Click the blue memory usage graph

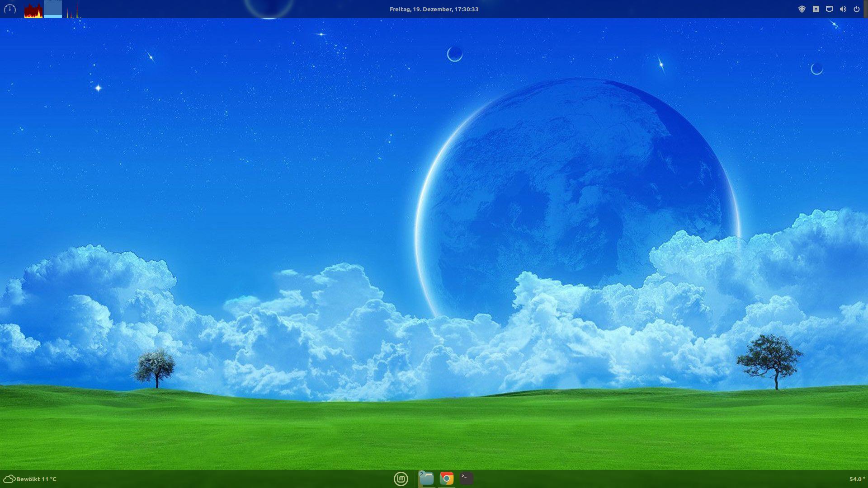pos(53,10)
